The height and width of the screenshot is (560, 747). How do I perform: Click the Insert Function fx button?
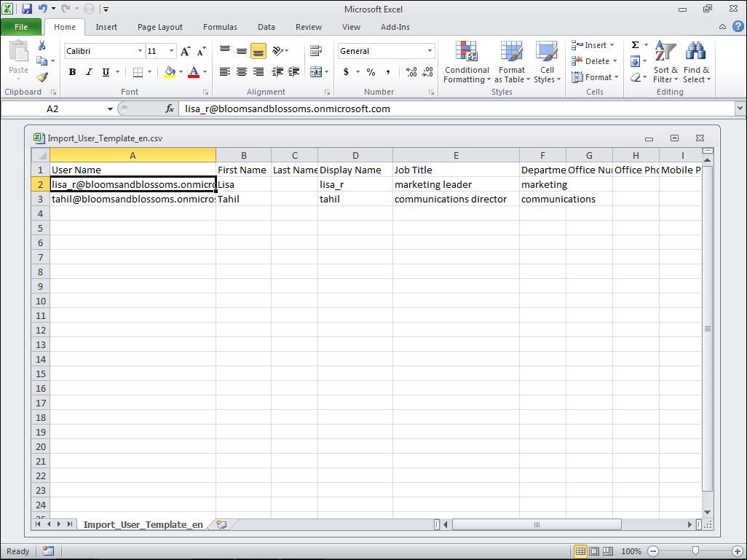click(x=170, y=109)
